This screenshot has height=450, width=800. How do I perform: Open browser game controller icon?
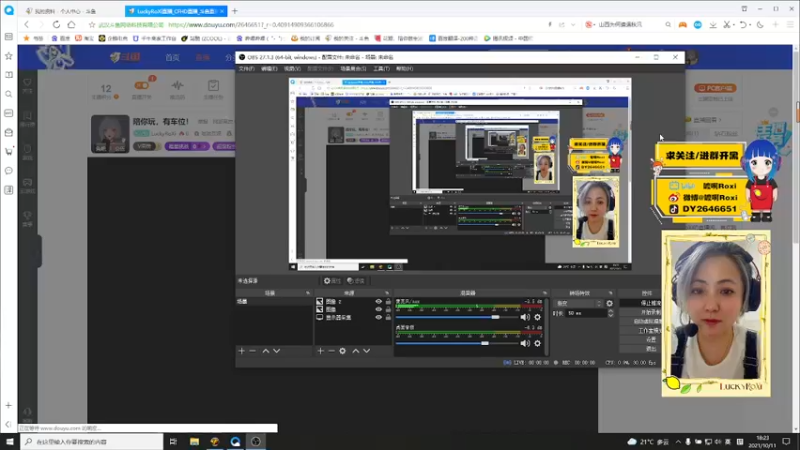(682, 24)
